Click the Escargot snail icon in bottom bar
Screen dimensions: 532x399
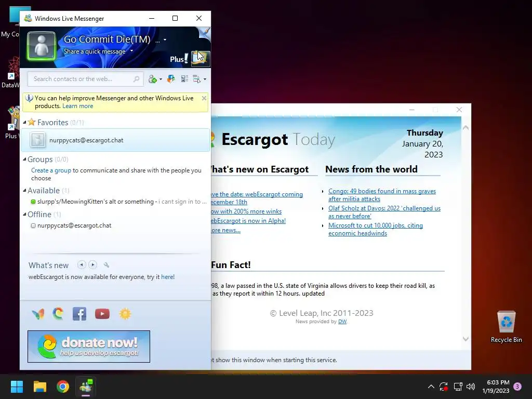[x=58, y=314]
